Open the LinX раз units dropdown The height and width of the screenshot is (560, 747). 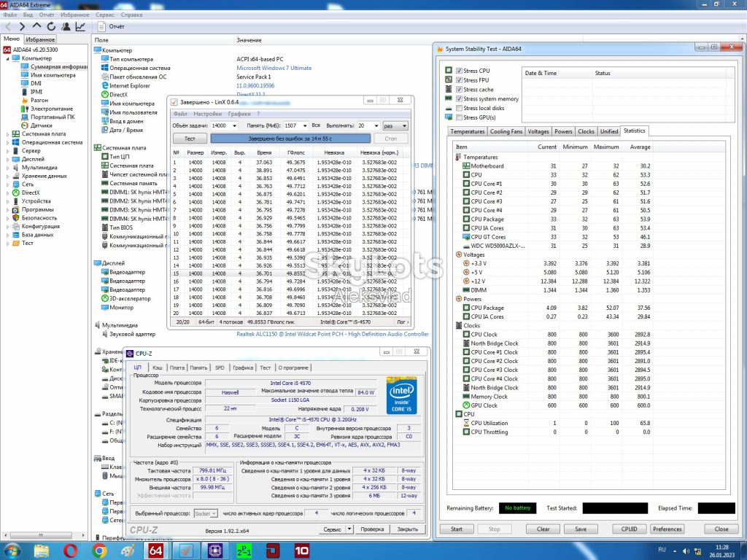pos(395,125)
